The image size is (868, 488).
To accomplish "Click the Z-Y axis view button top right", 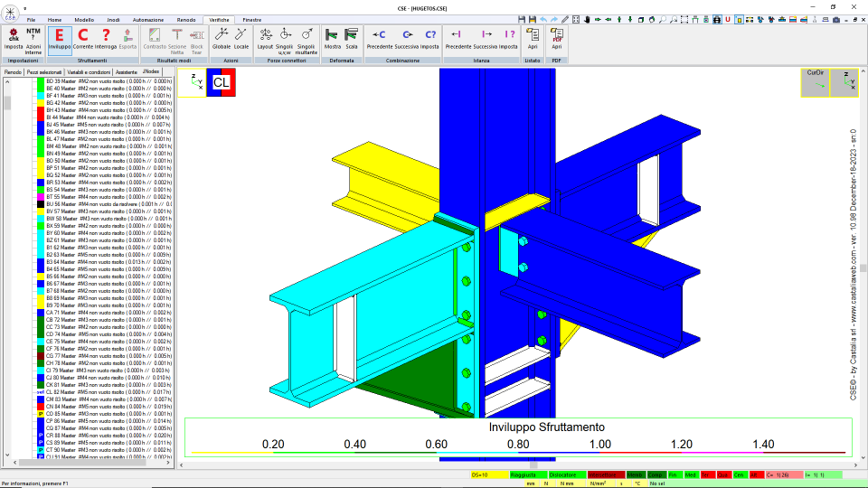I will point(844,82).
